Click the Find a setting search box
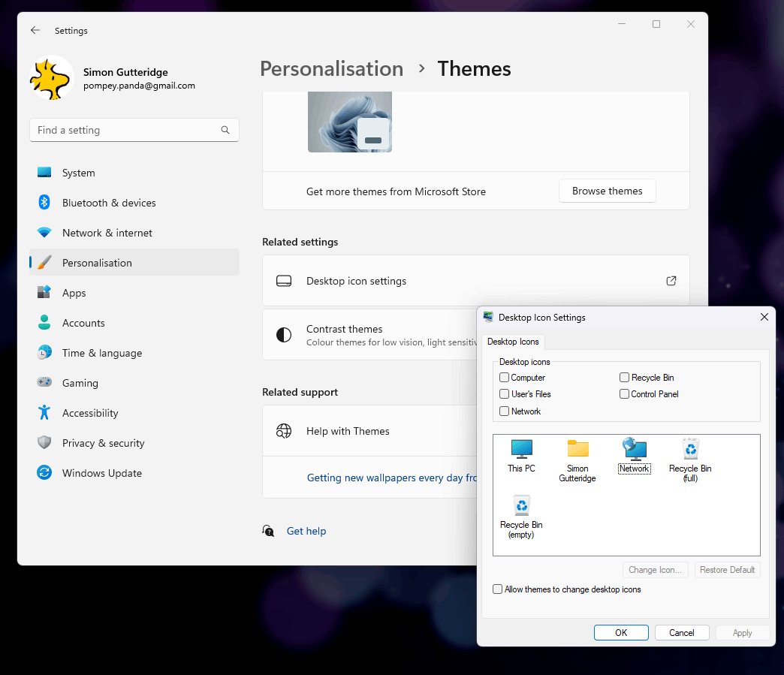Screen dimensions: 784x675 point(134,130)
